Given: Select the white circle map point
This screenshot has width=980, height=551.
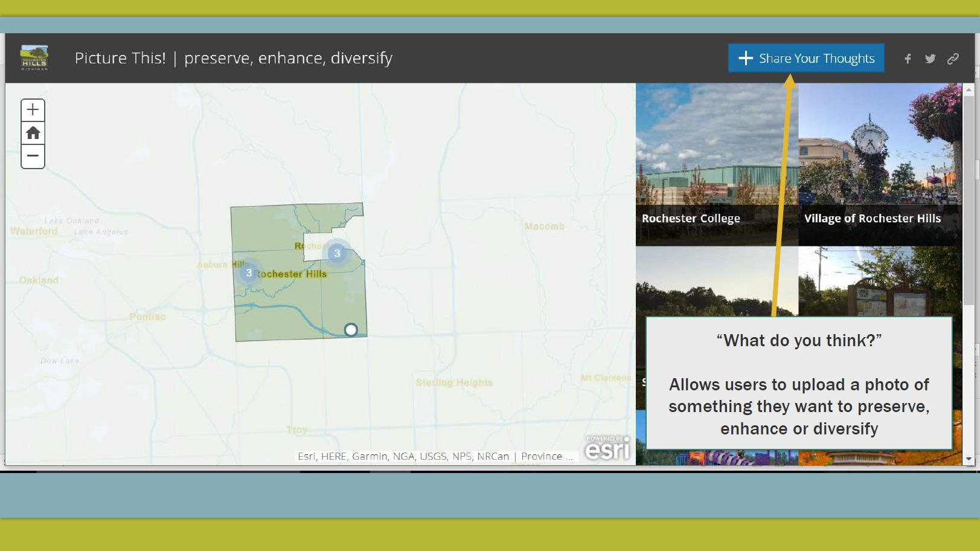Looking at the screenshot, I should pyautogui.click(x=351, y=330).
